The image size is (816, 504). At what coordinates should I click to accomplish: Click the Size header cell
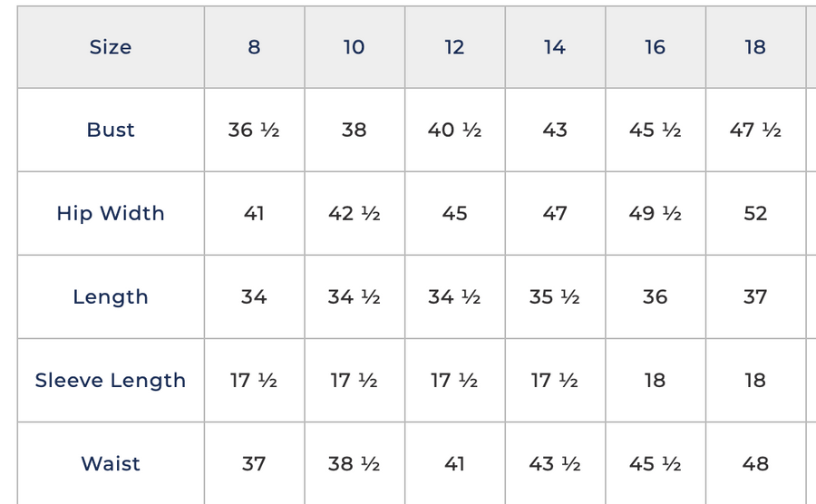(x=111, y=47)
